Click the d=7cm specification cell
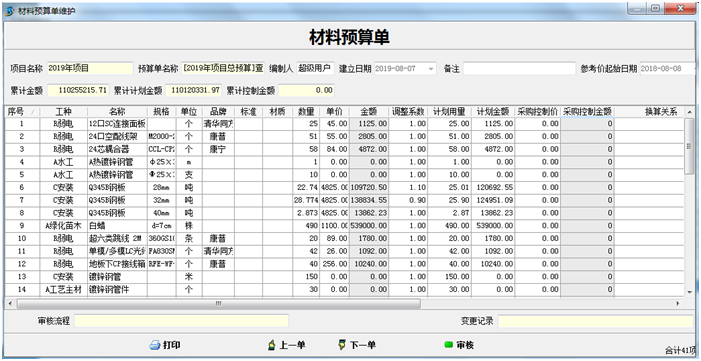The height and width of the screenshot is (361, 701). pos(161,225)
